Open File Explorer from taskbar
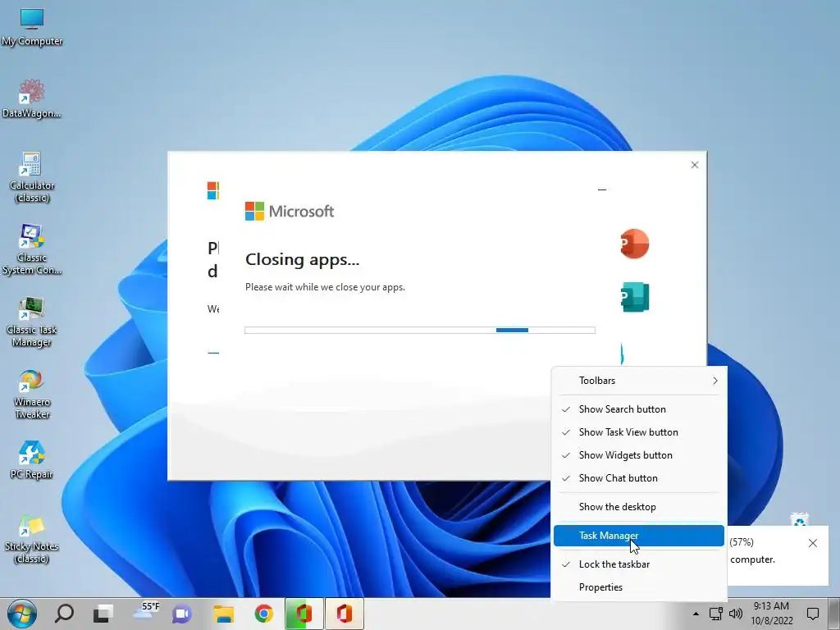The width and height of the screenshot is (840, 630). point(223,614)
